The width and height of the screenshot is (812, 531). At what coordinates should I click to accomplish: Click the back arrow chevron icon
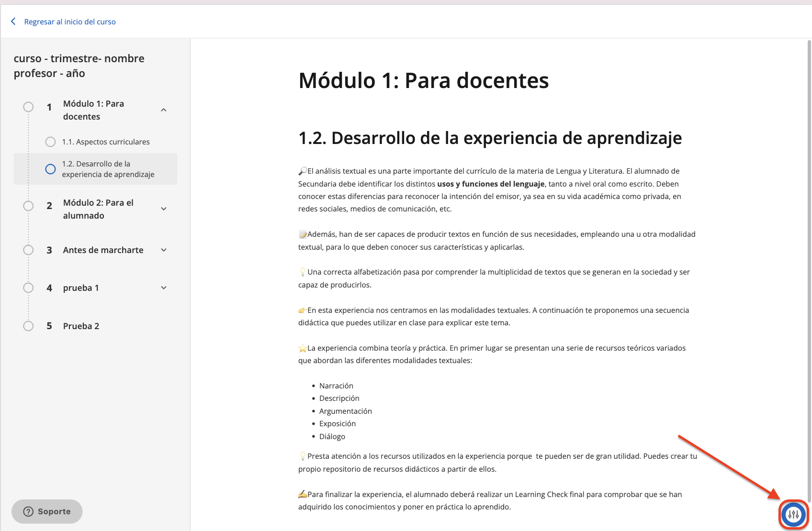(x=13, y=22)
